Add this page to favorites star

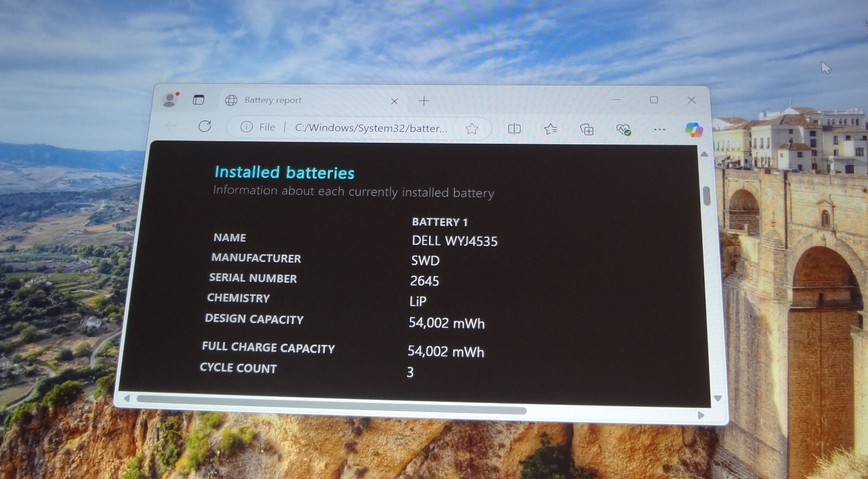472,129
